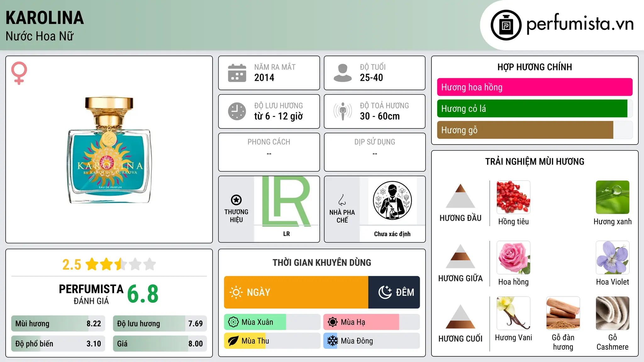Viewport: 644px width, 362px height.
Task: Click the Hương cuối pyramid icon
Action: [x=460, y=316]
